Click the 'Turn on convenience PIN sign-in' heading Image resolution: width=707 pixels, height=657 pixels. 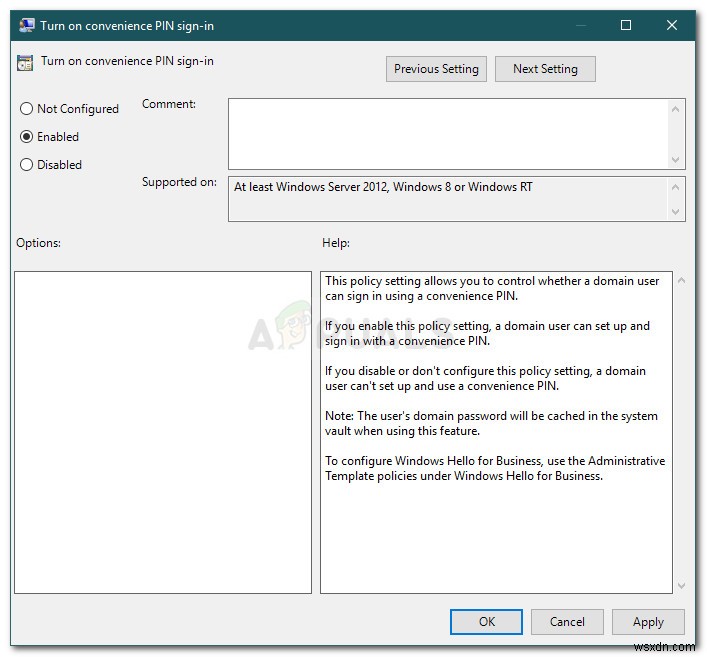[127, 61]
